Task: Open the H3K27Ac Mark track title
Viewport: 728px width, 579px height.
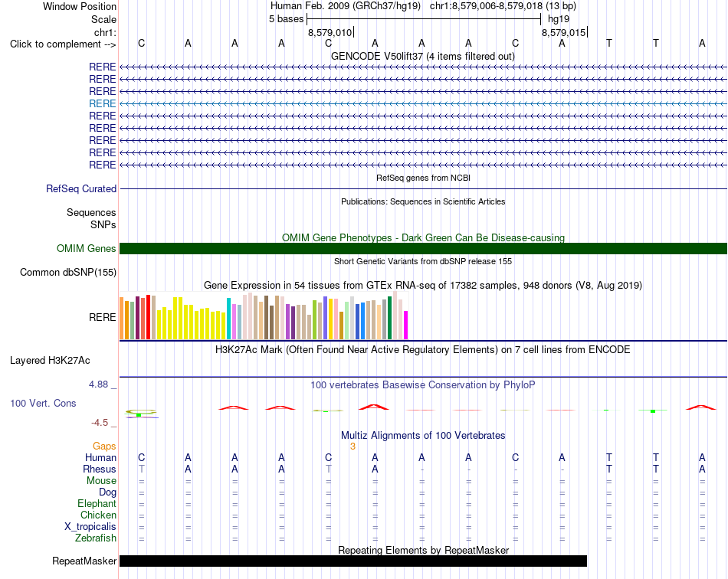Action: (x=422, y=350)
